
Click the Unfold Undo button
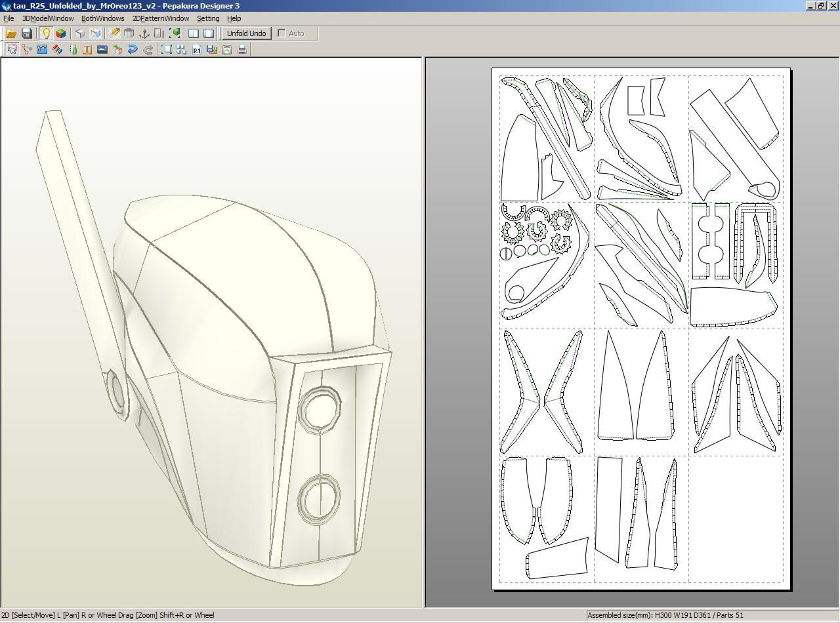click(x=247, y=33)
